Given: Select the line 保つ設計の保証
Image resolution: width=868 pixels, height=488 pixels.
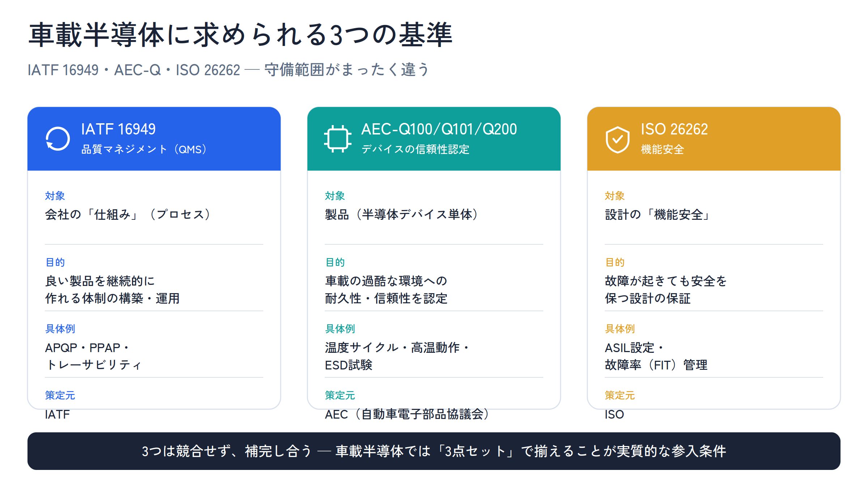Looking at the screenshot, I should pos(648,298).
